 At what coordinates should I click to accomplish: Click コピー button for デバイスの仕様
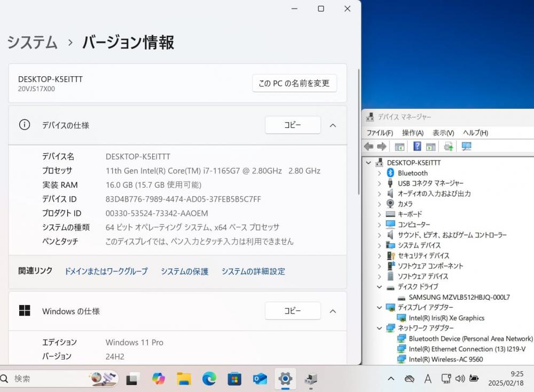[x=293, y=125]
